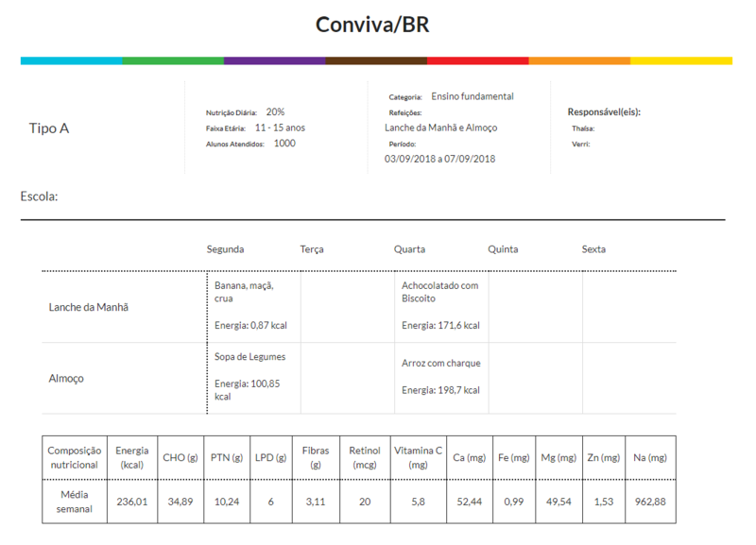This screenshot has width=756, height=545.
Task: Open the Arroz com charque meal entry
Action: tap(440, 363)
